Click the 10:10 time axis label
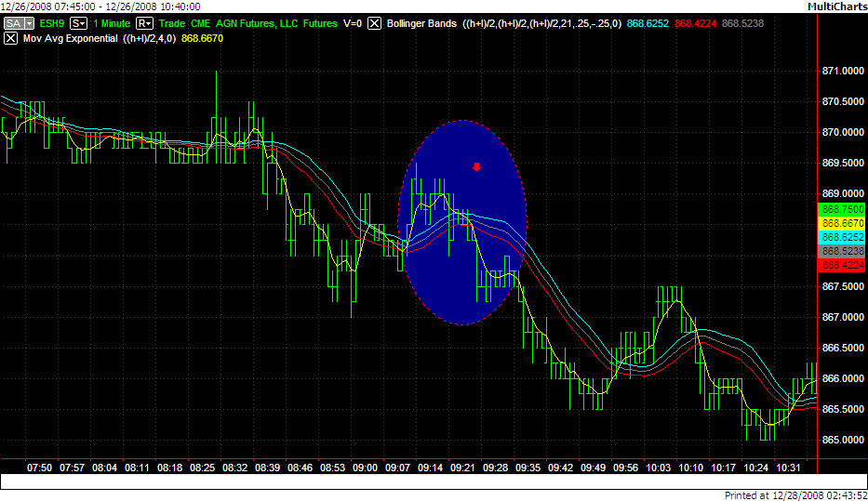 (691, 468)
